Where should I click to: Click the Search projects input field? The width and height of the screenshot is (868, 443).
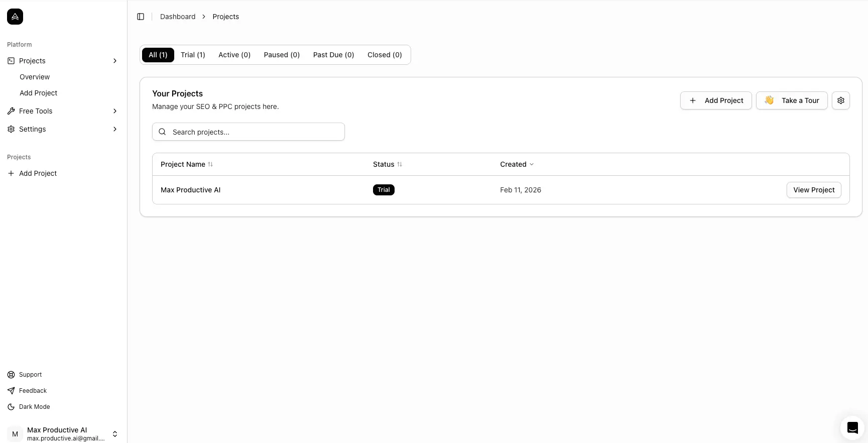pyautogui.click(x=249, y=132)
